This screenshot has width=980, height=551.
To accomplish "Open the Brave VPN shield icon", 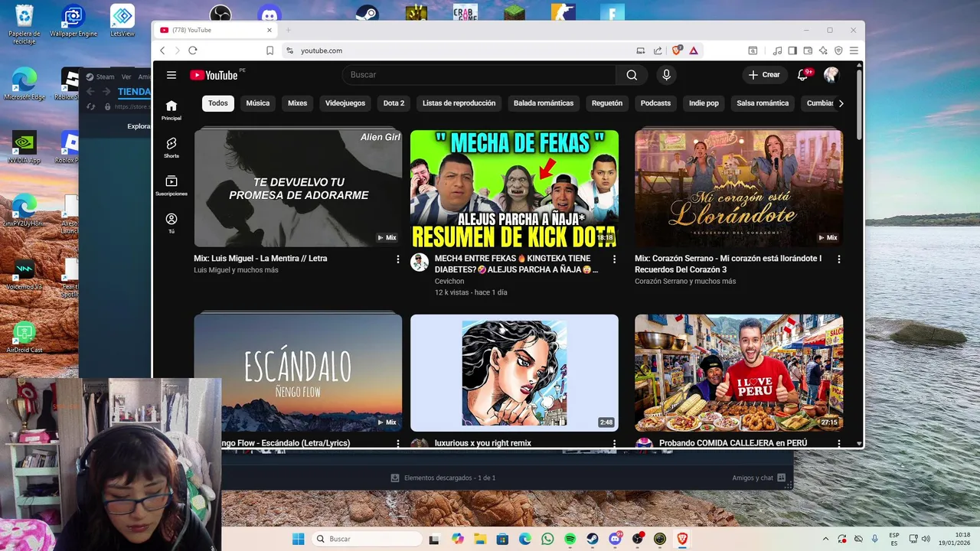I will click(x=838, y=51).
